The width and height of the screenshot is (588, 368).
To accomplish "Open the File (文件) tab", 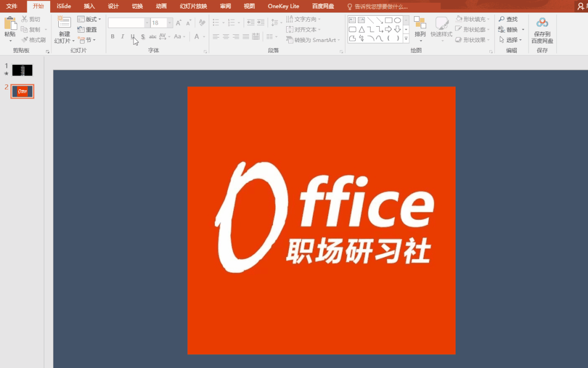I will pyautogui.click(x=11, y=7).
